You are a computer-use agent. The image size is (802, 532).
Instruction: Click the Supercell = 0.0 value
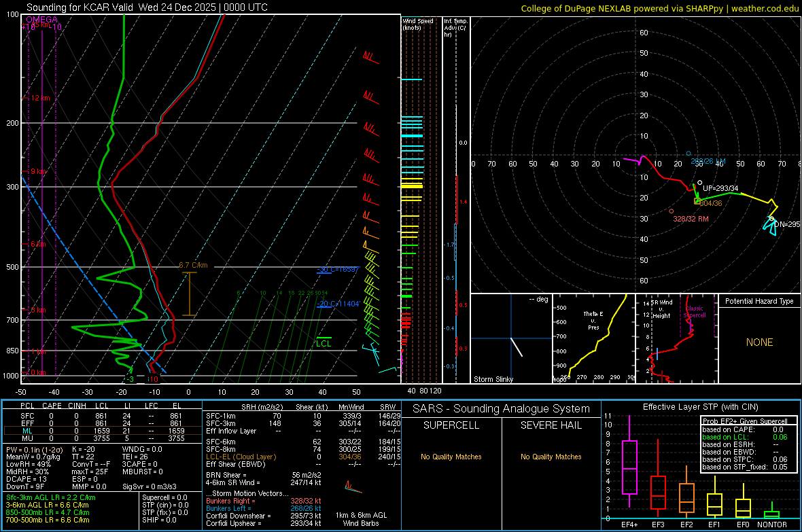164,497
